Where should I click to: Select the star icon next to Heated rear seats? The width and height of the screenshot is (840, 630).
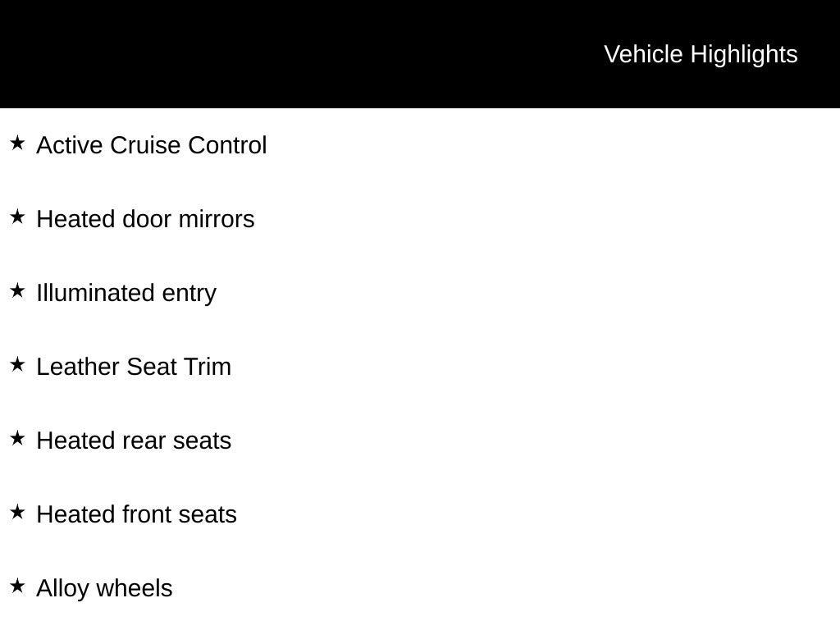click(x=17, y=439)
